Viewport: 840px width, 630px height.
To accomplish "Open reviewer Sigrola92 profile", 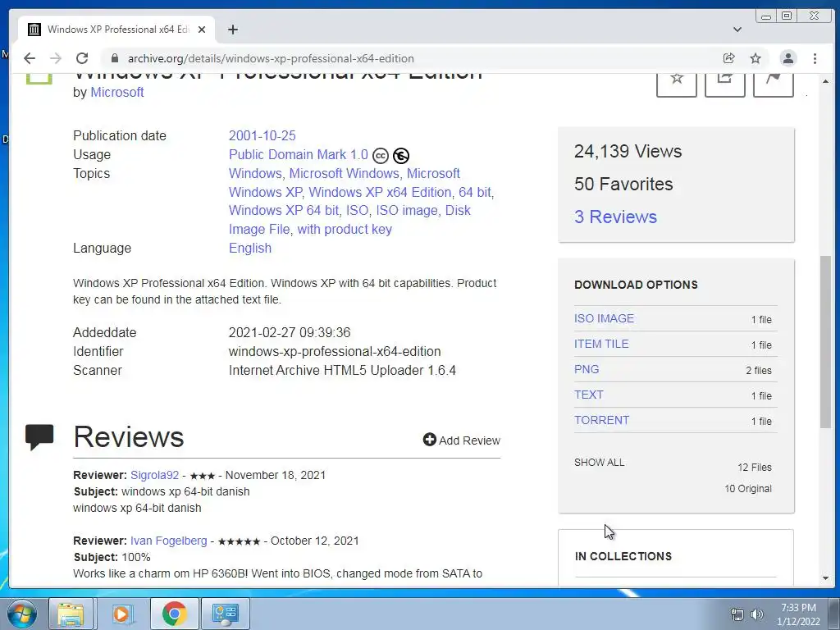I will 154,475.
